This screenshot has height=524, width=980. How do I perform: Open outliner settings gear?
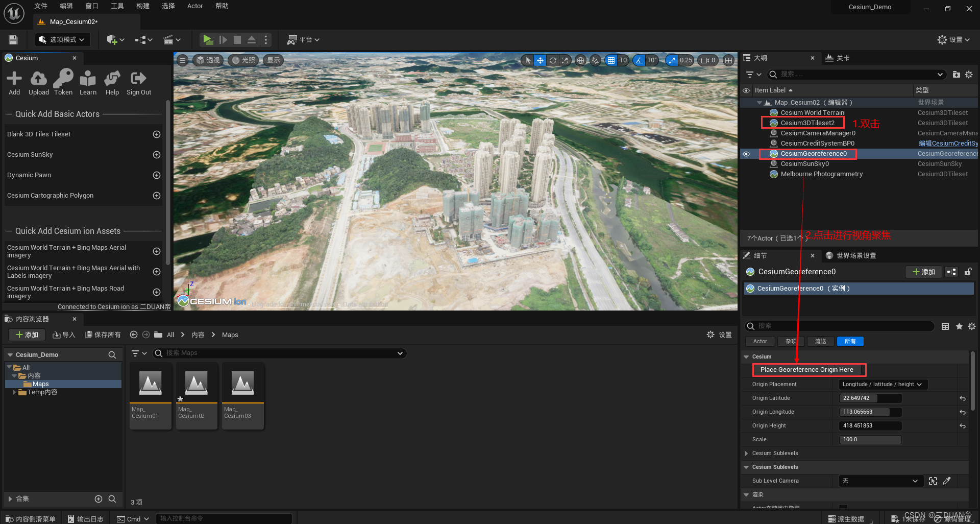point(969,75)
